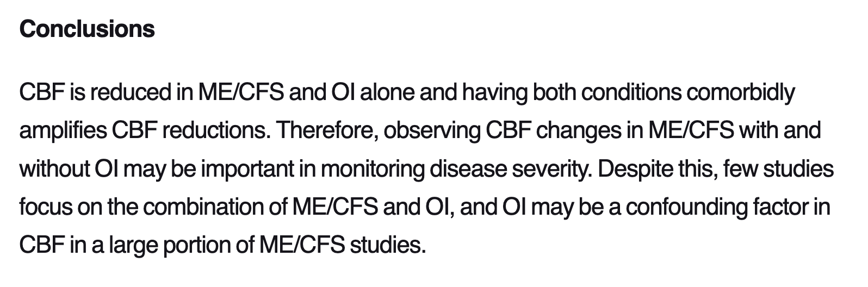Click the Conclusions heading
The image size is (868, 287).
87,29
